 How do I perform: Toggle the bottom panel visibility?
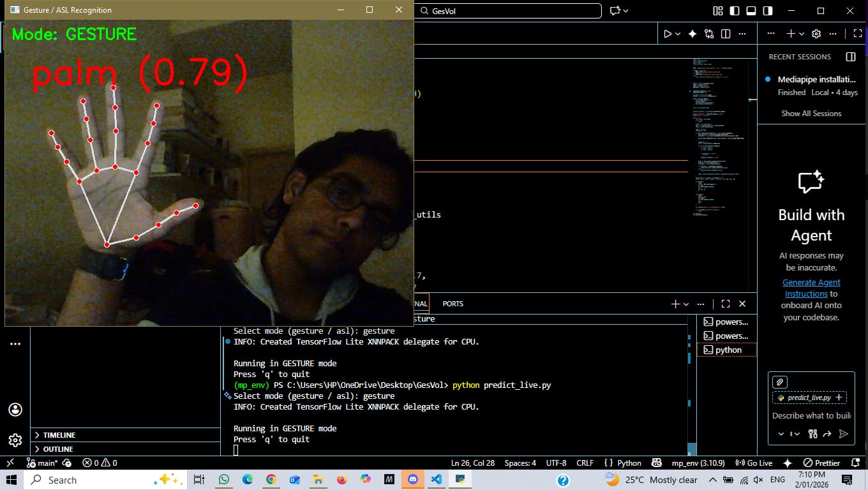[x=751, y=11]
